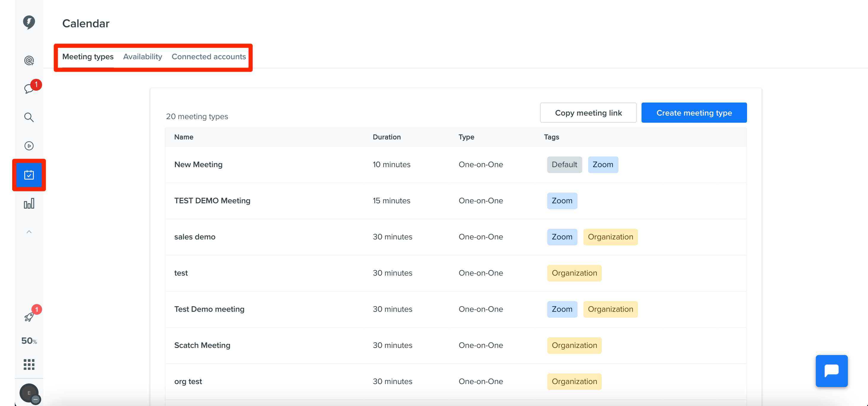Open the New Meeting row
Screen dimensions: 868x406
[456, 165]
